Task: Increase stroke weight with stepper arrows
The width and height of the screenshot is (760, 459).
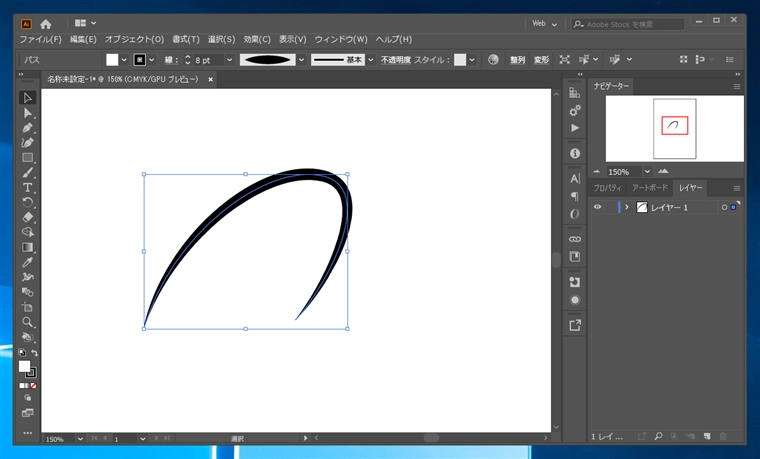Action: pos(188,56)
